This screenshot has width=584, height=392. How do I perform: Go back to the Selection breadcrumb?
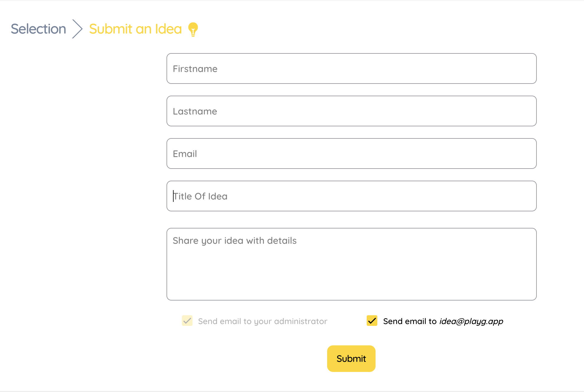coord(38,29)
